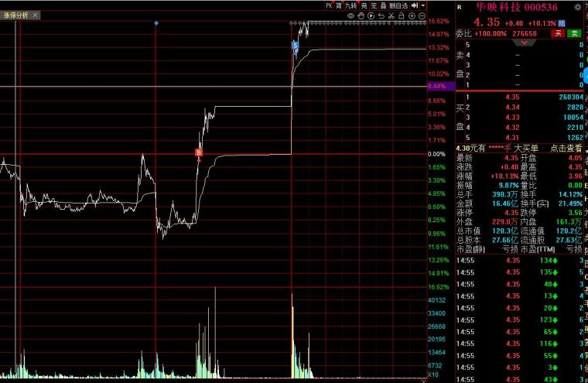Click buy 1 volume 260304
588x383 pixels.
[571, 97]
